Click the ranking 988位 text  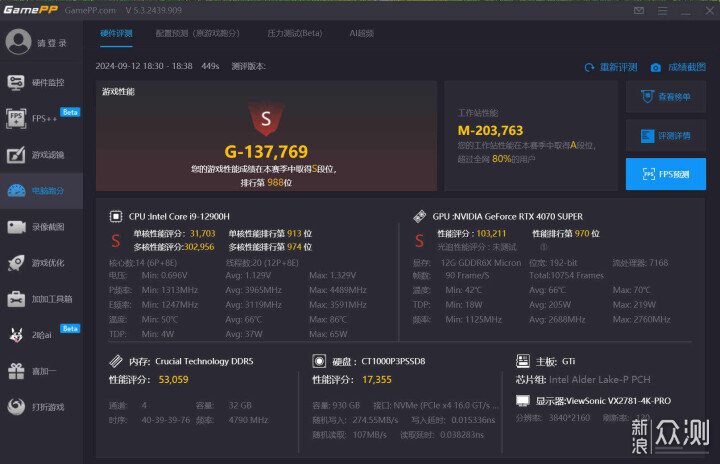click(279, 182)
